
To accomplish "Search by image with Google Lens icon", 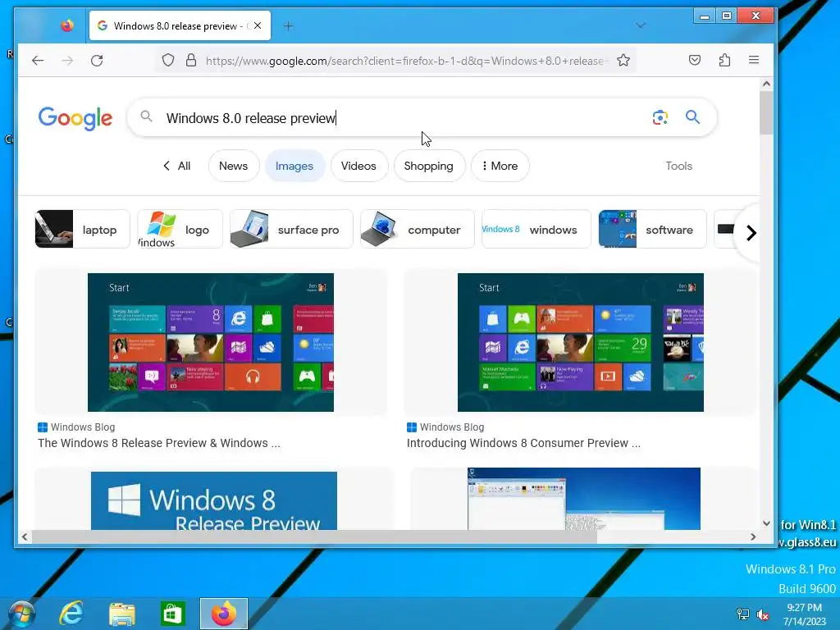I will (660, 117).
